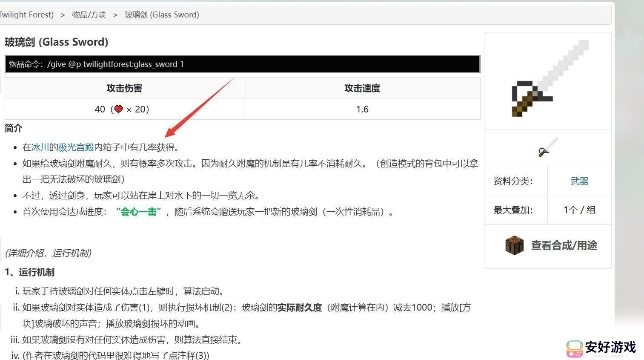The width and height of the screenshot is (644, 360).
Task: Go to 物品/方块 in the breadcrumb
Action: click(89, 15)
